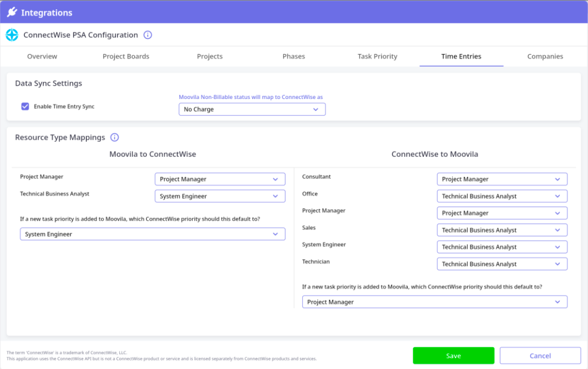Click the ConnectWise logo icon
The image size is (588, 369).
(x=12, y=35)
